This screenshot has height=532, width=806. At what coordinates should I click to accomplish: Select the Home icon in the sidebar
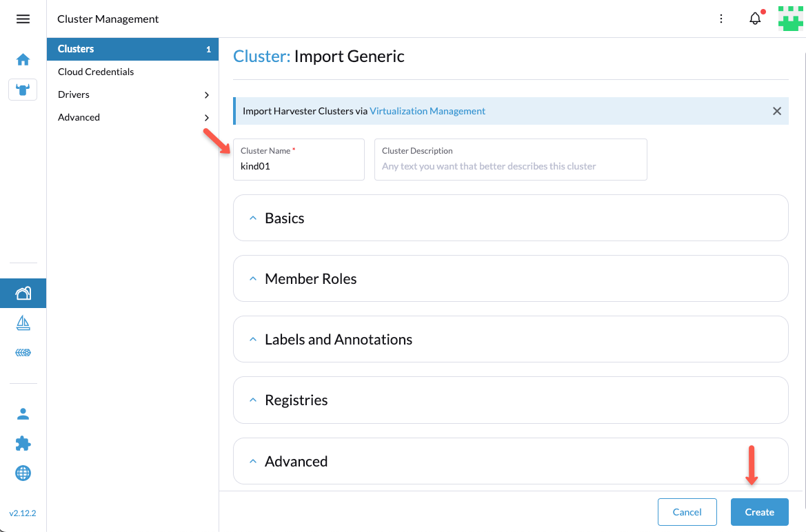pyautogui.click(x=23, y=59)
